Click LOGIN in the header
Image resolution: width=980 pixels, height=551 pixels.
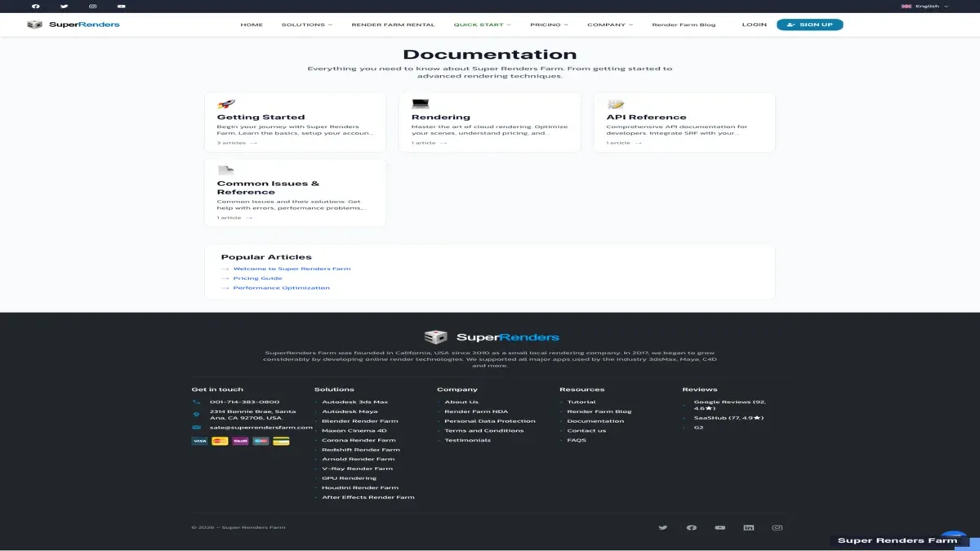[755, 24]
